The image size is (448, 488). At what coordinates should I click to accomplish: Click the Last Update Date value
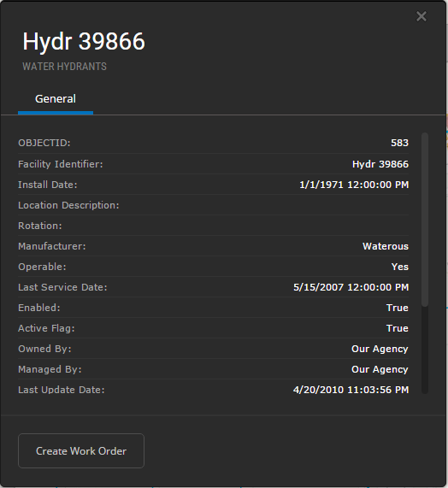pyautogui.click(x=351, y=390)
